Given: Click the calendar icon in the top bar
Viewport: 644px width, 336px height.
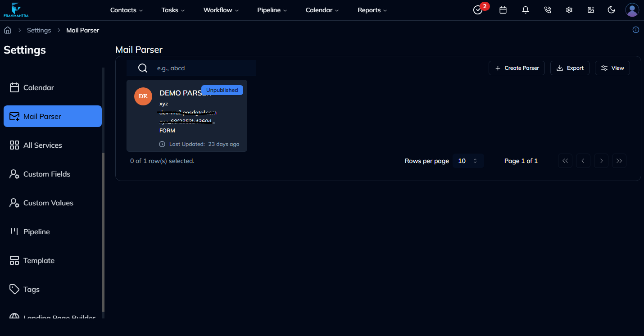Looking at the screenshot, I should click(x=503, y=9).
